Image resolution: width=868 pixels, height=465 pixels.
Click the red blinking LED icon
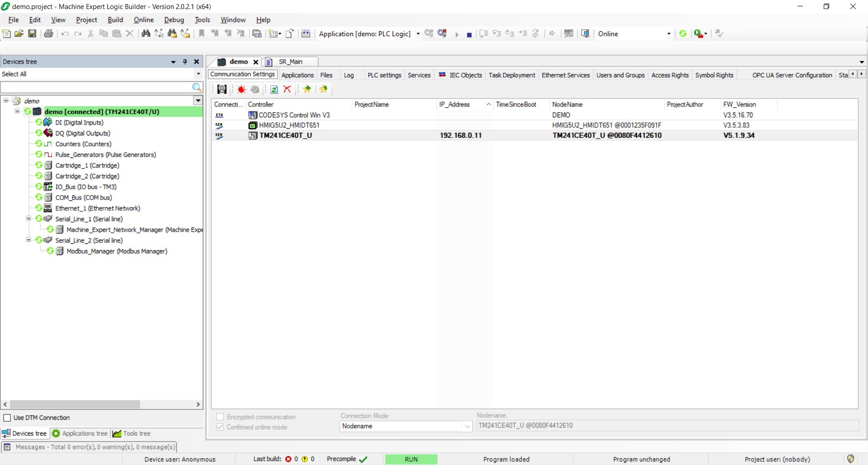(241, 89)
